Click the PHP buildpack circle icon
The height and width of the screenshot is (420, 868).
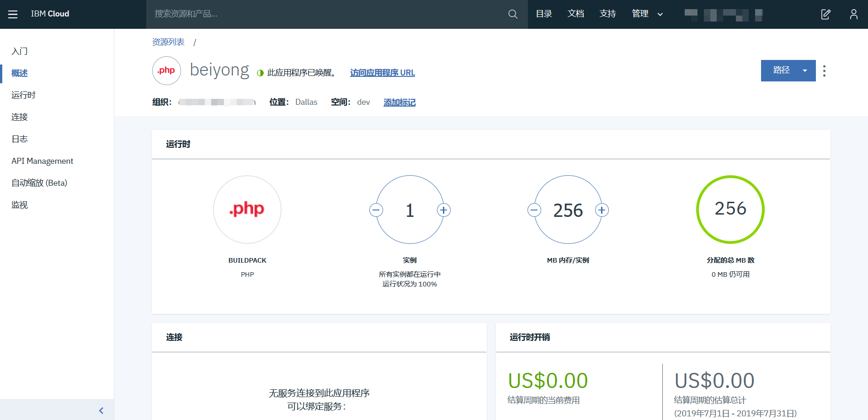click(247, 210)
